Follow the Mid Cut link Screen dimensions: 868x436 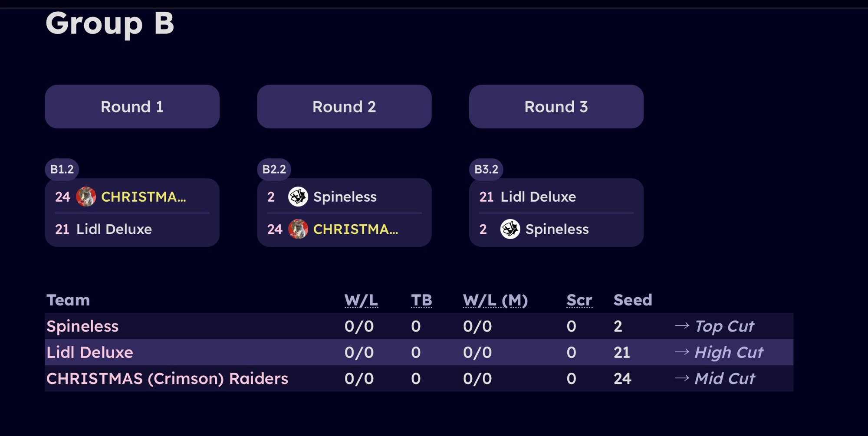tap(724, 379)
